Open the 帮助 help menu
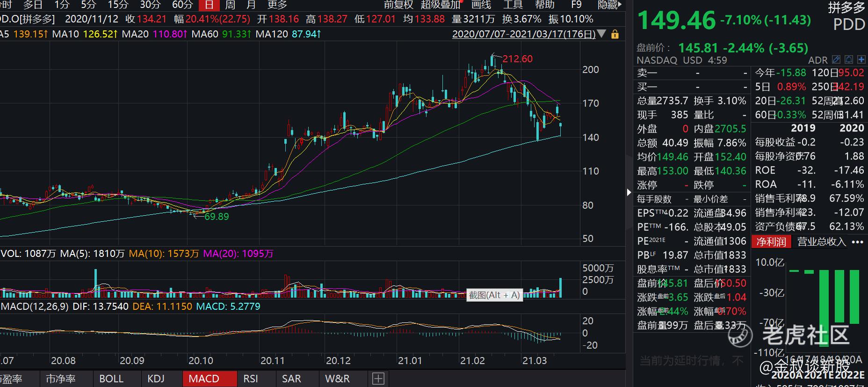Image resolution: width=868 pixels, height=387 pixels. click(544, 5)
